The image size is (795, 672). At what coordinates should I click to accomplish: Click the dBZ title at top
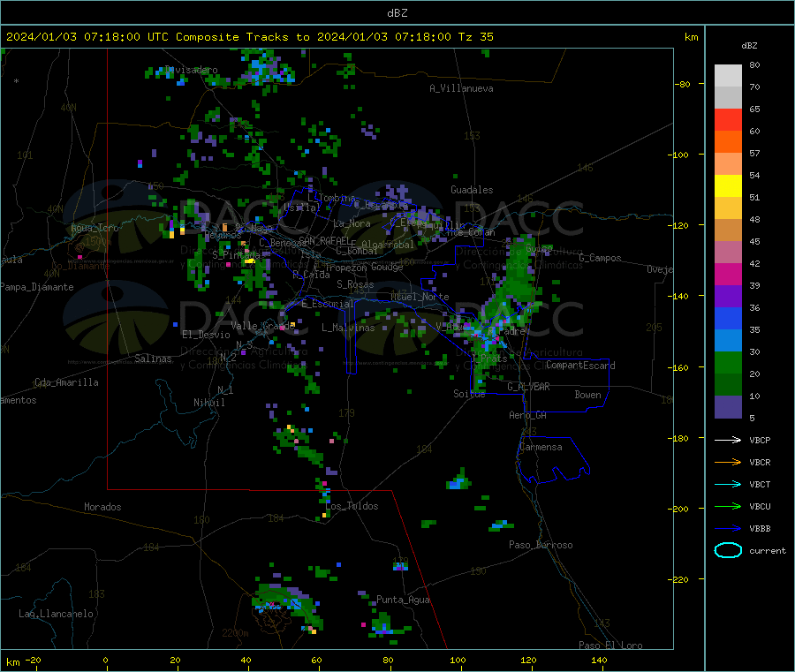pos(397,12)
